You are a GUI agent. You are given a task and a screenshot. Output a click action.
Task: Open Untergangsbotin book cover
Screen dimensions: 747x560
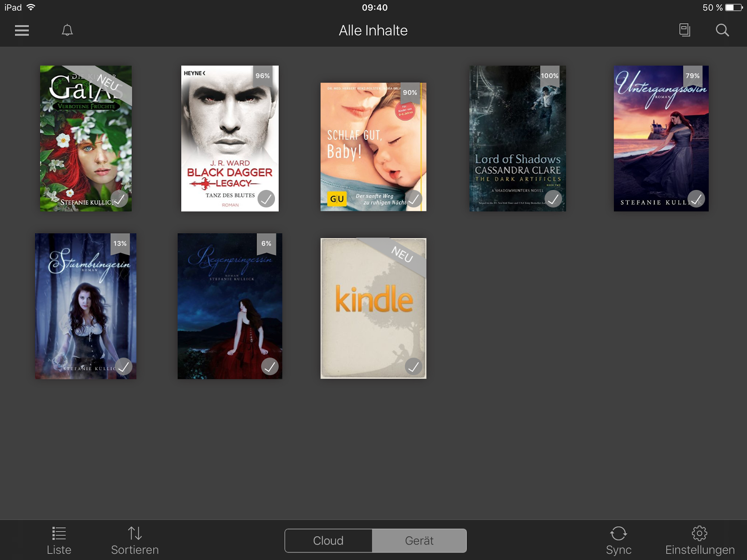tap(661, 139)
